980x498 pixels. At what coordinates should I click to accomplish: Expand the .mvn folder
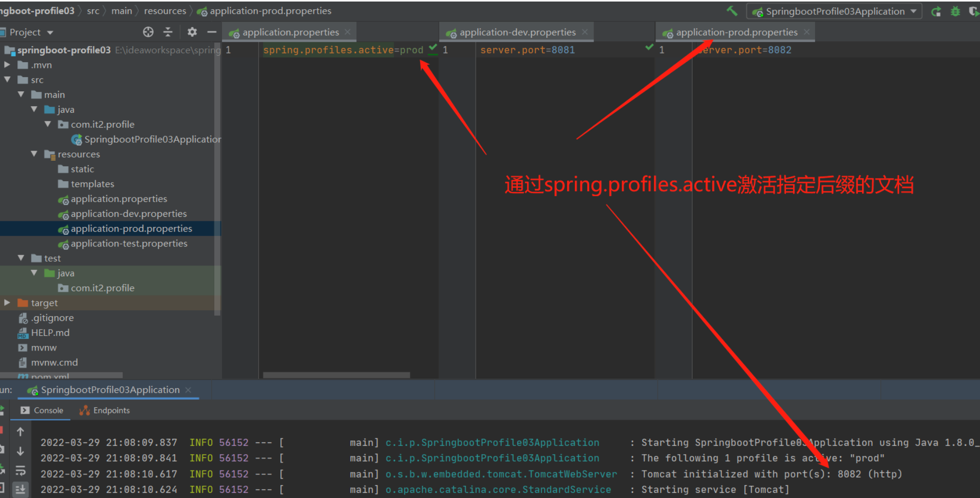(7, 65)
